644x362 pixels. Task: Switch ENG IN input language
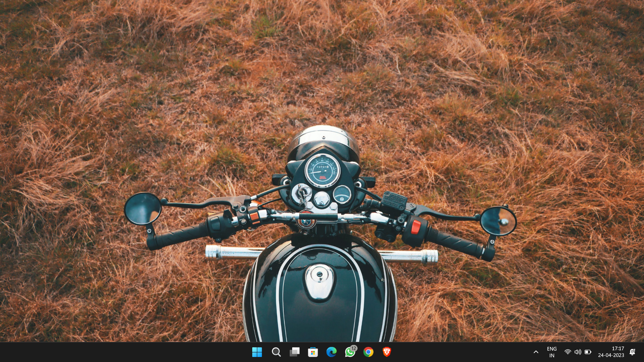coord(552,352)
